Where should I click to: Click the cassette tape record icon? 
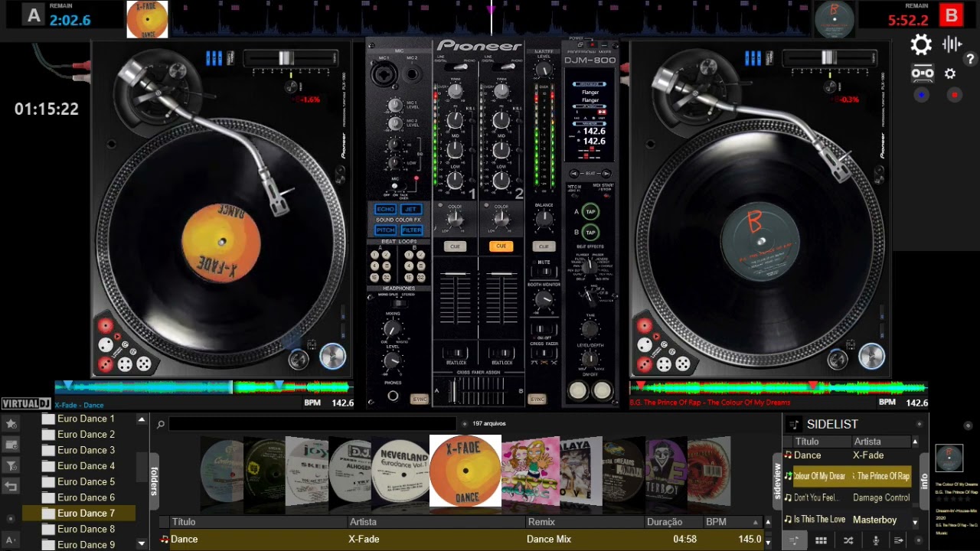point(923,73)
